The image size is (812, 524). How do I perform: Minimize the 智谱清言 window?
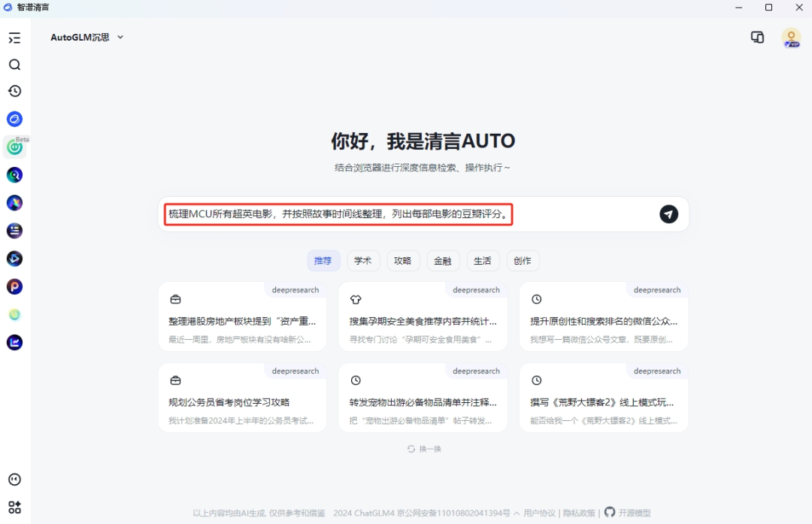coord(738,8)
